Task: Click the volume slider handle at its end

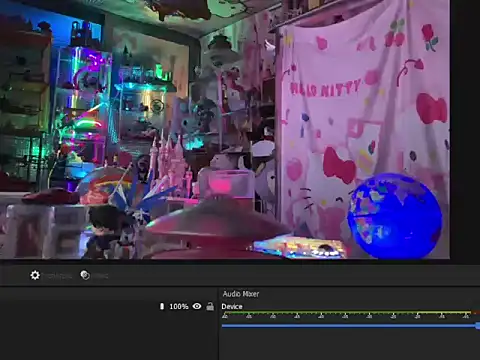Action: click(x=478, y=325)
